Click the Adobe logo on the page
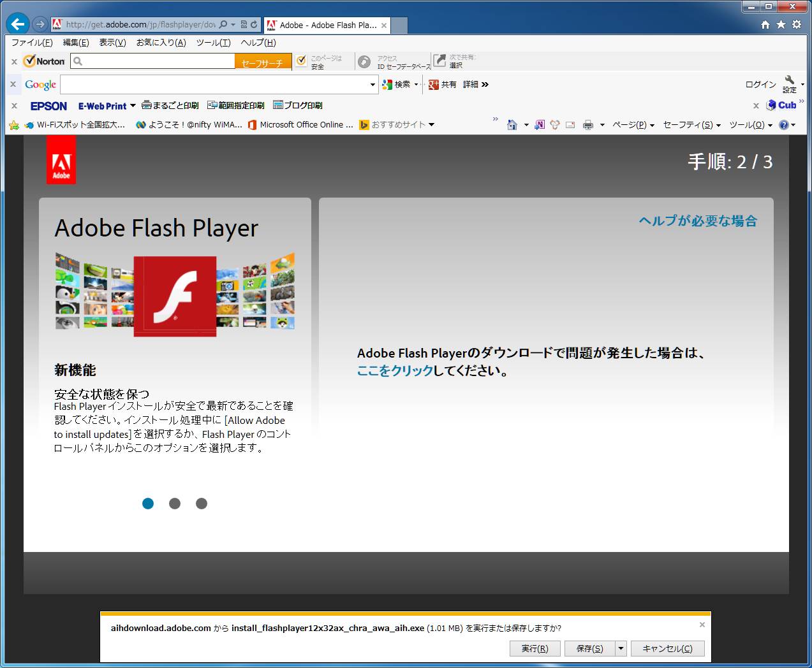 (61, 160)
